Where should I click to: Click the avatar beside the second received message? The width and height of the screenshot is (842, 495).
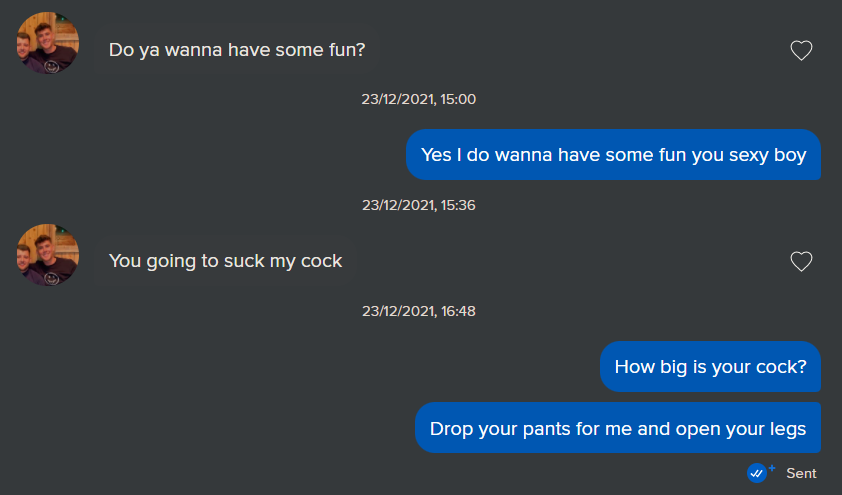(x=48, y=255)
